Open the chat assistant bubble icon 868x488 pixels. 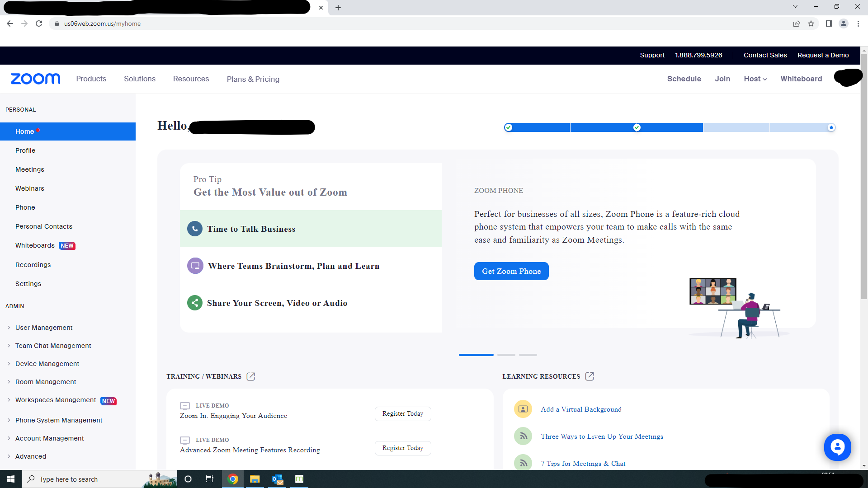coord(837,447)
